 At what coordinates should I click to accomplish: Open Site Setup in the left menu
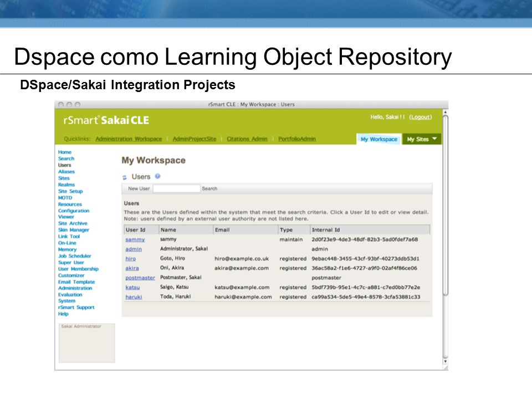70,191
